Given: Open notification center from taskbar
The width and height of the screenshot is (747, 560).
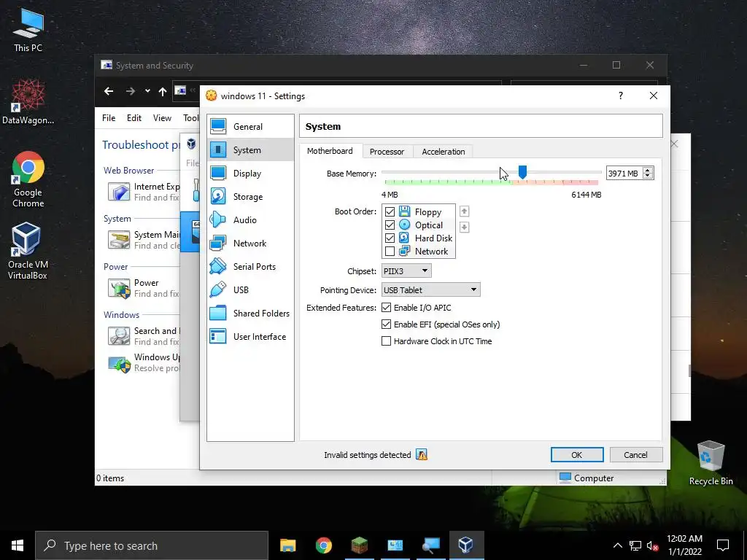Looking at the screenshot, I should [723, 545].
